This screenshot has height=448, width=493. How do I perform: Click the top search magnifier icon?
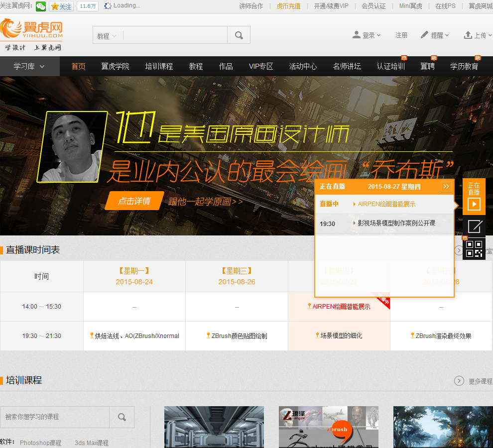point(239,35)
